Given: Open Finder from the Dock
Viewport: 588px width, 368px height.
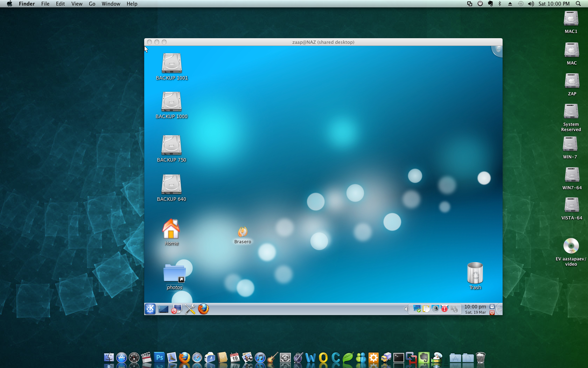Looking at the screenshot, I should pyautogui.click(x=109, y=358).
